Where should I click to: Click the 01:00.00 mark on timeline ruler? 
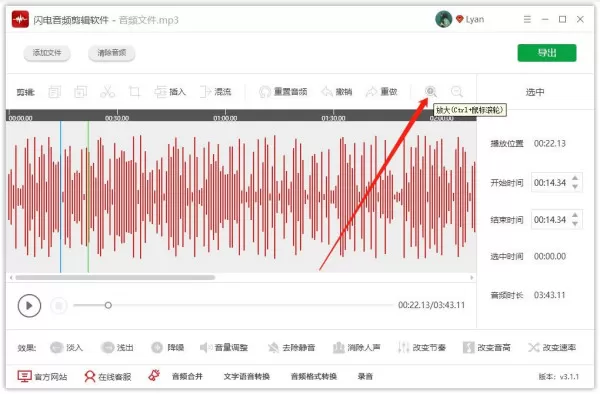coord(225,118)
